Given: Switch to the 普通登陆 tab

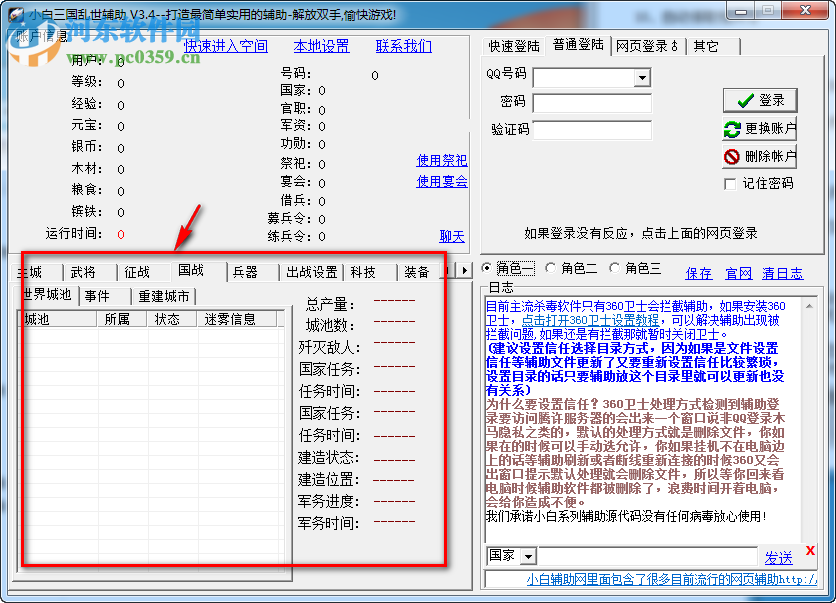Looking at the screenshot, I should [578, 45].
